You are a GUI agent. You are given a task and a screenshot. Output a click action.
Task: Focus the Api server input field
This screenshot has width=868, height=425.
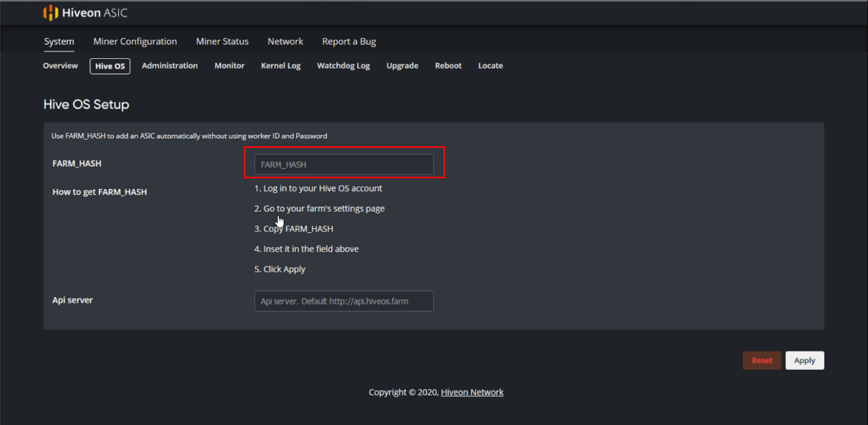[344, 301]
